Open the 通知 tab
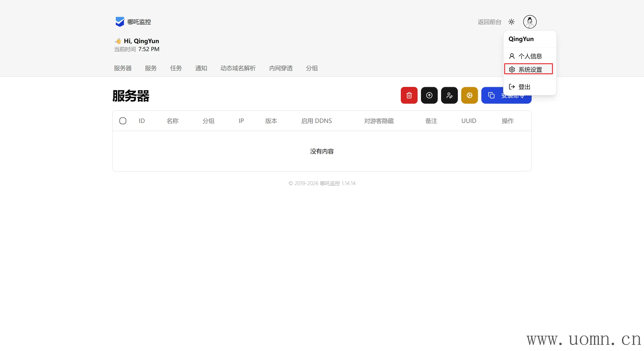Viewport: 644px width, 351px height. (201, 68)
